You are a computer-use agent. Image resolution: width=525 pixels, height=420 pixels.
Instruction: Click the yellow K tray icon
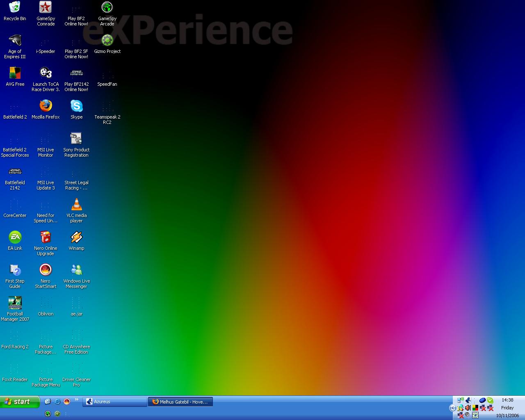(460, 408)
